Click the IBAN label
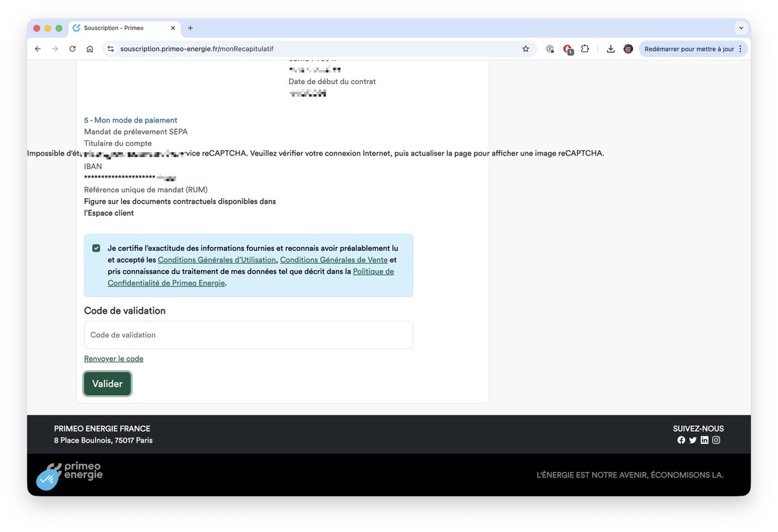This screenshot has width=778, height=532. [x=93, y=167]
